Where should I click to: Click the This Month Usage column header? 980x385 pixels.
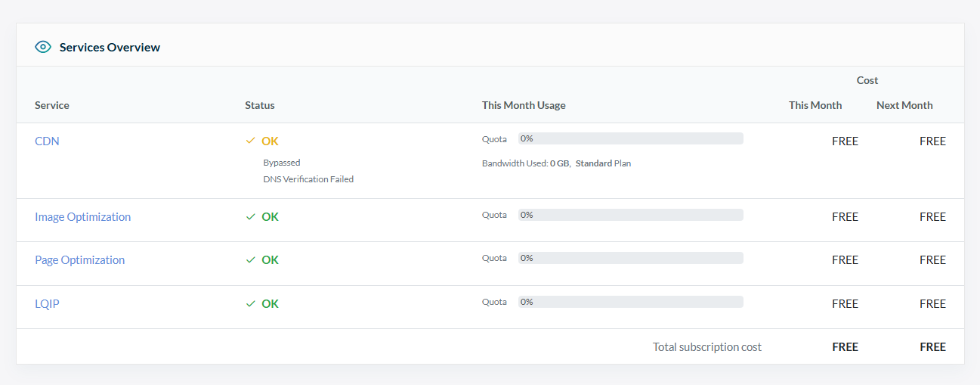point(524,105)
